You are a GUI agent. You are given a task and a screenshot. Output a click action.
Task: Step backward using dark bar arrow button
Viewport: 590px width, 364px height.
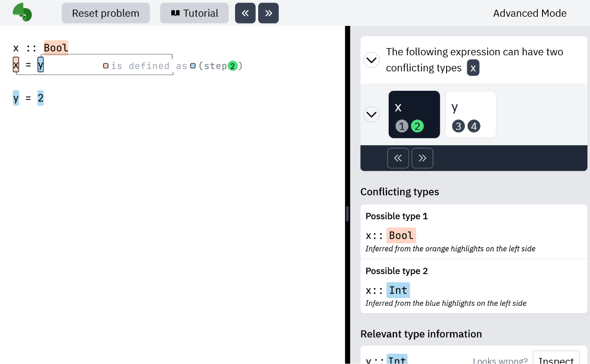(398, 158)
